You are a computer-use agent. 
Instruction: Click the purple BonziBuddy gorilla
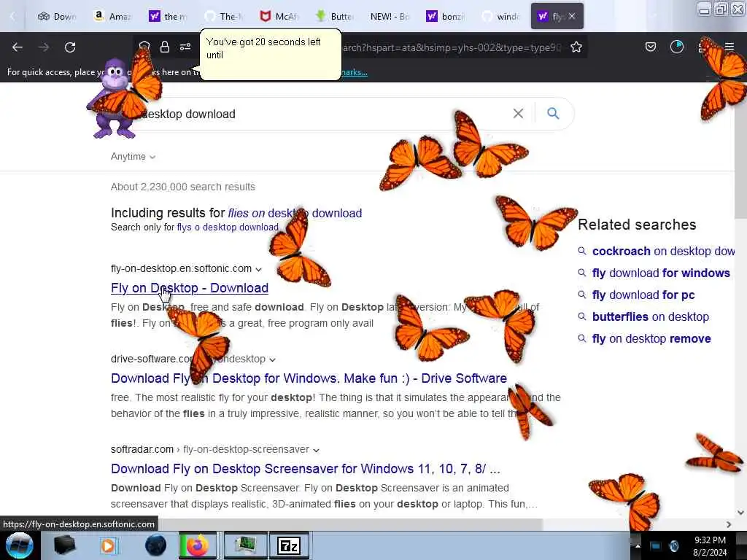tap(113, 98)
